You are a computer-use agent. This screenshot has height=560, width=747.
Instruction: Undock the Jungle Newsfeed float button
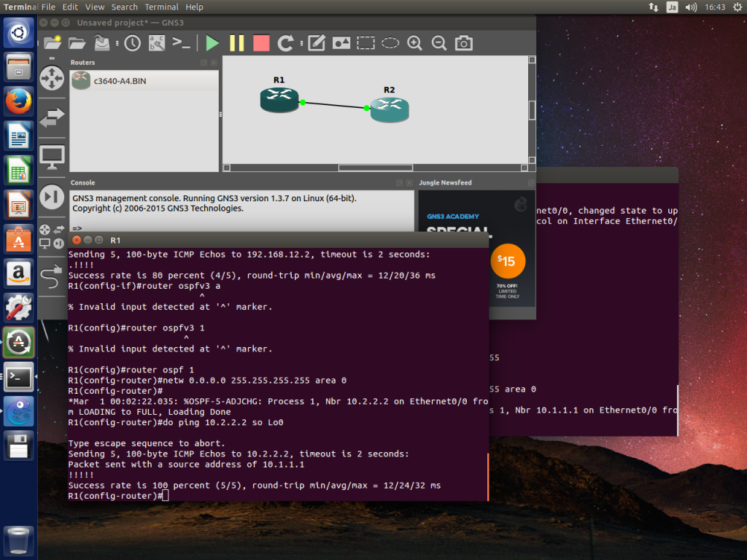pyautogui.click(x=531, y=183)
